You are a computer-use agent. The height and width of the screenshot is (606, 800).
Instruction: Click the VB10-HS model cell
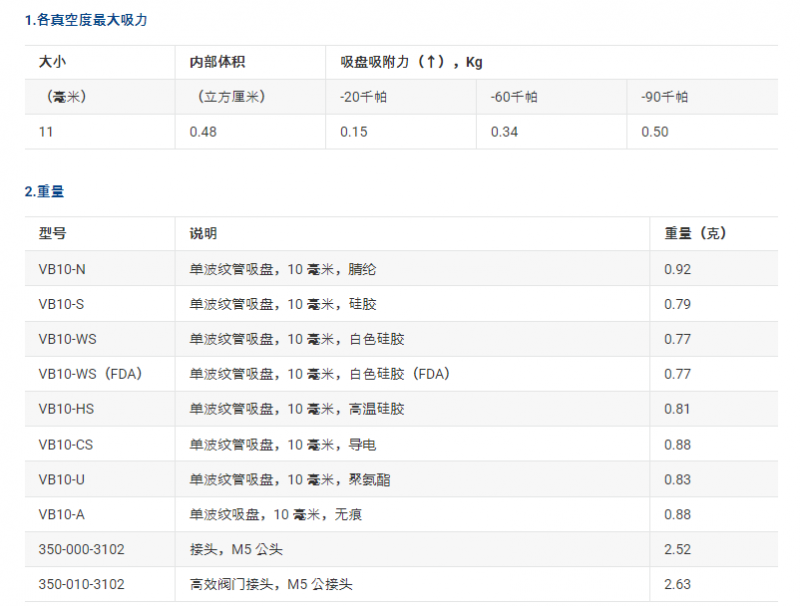(66, 409)
